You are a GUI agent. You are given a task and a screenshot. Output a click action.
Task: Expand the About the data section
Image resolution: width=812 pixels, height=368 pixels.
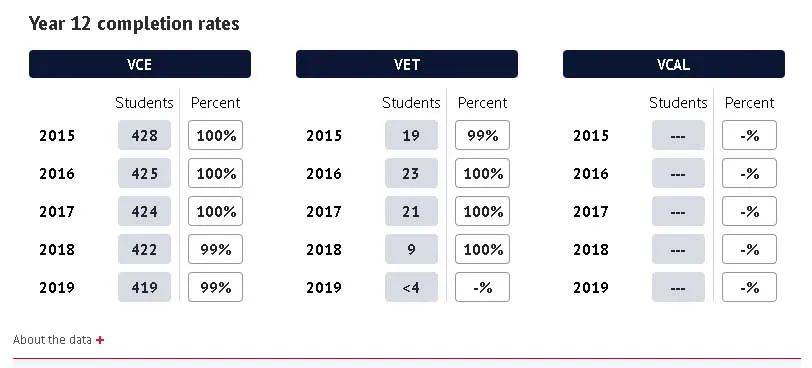pyautogui.click(x=58, y=340)
